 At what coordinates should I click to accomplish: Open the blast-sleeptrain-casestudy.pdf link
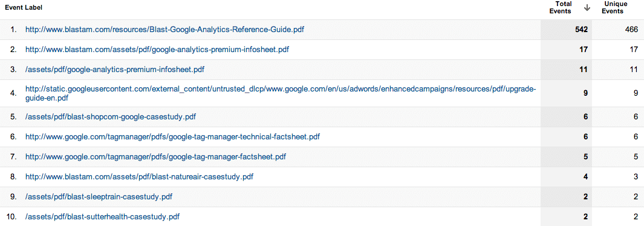click(x=99, y=197)
